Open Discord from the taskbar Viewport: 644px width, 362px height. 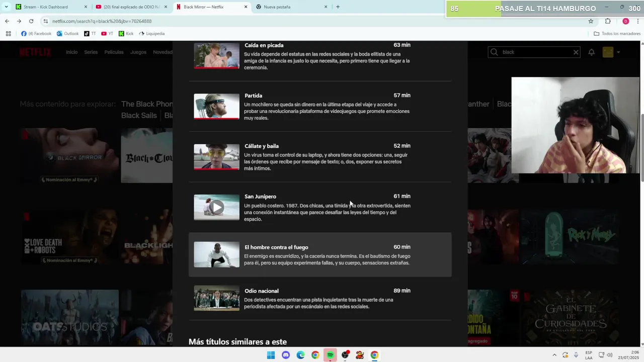(x=286, y=355)
